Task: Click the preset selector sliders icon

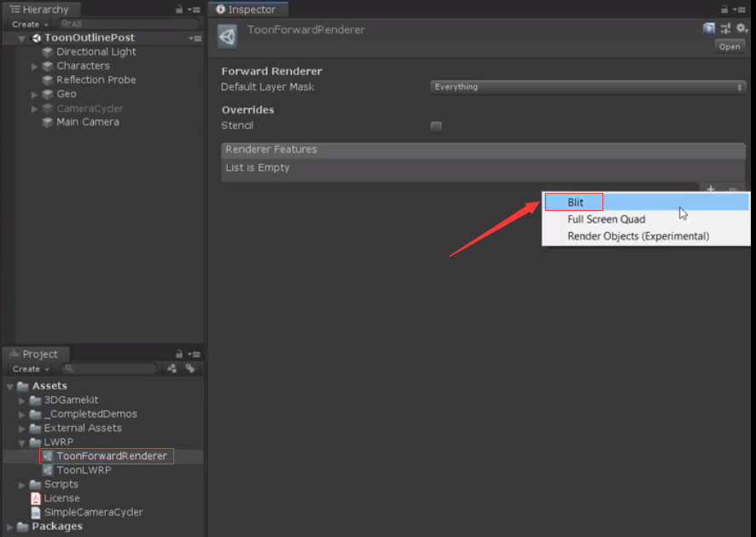Action: [x=725, y=28]
